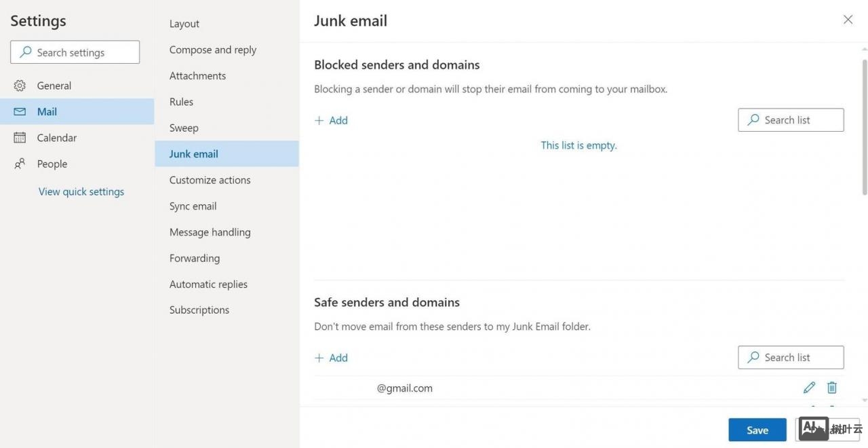Delete the @gmail.com safe sender entry
This screenshot has width=868, height=448.
pyautogui.click(x=832, y=388)
